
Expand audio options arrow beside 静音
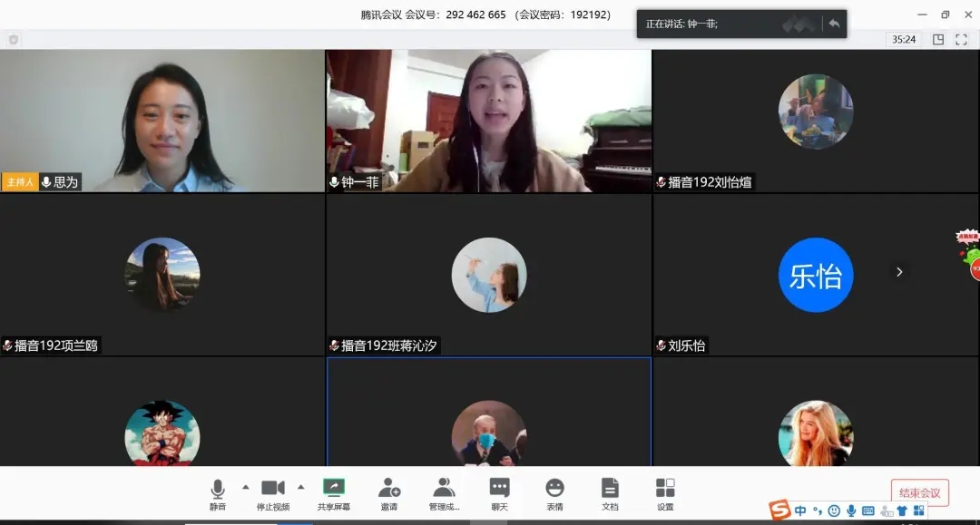click(245, 487)
